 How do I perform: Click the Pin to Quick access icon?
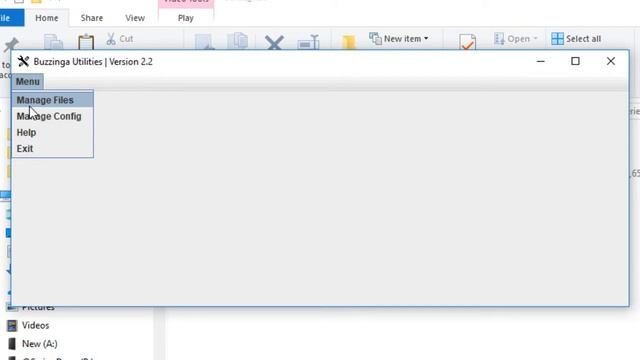click(x=11, y=44)
